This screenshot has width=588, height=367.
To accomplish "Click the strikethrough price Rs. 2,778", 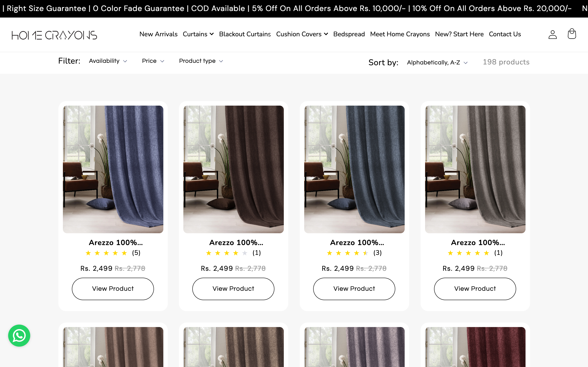I will click(x=130, y=269).
